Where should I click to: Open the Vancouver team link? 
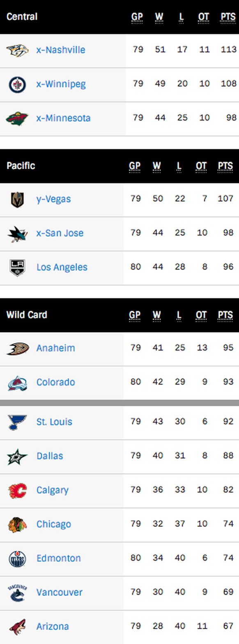coord(59,593)
